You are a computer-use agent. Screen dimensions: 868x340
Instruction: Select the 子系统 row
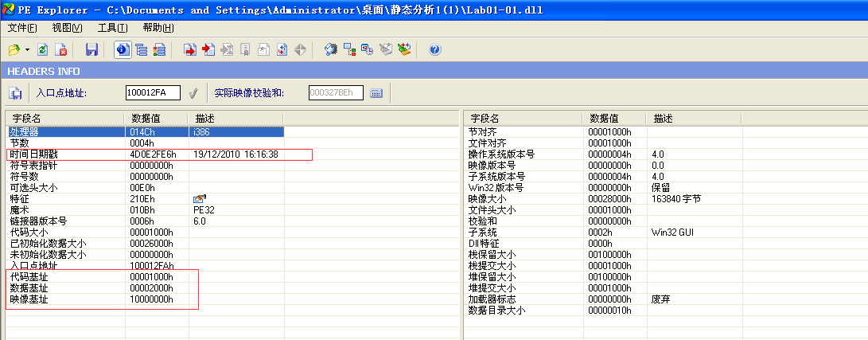[x=603, y=233]
